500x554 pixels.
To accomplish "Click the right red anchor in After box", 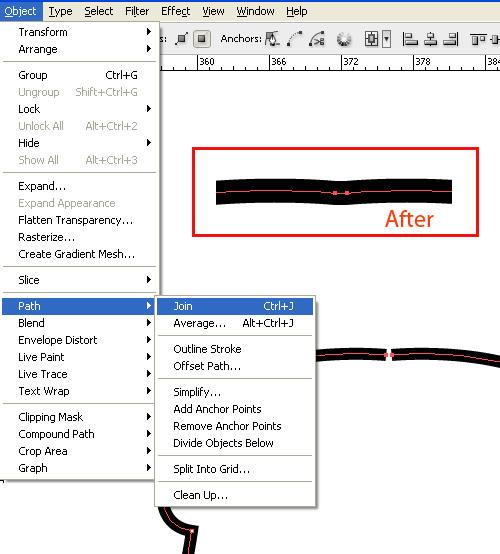I will click(x=347, y=193).
